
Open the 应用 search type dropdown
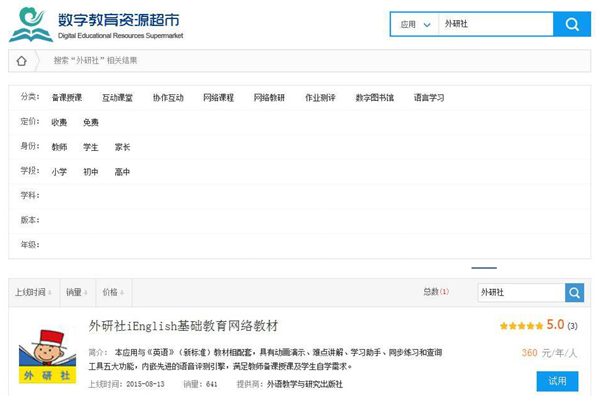point(415,24)
